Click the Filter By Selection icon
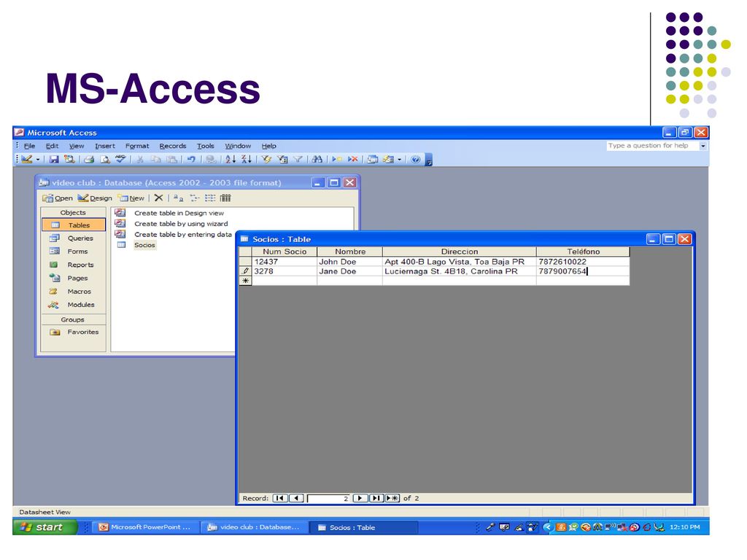This screenshot has height=560, width=747. click(266, 160)
